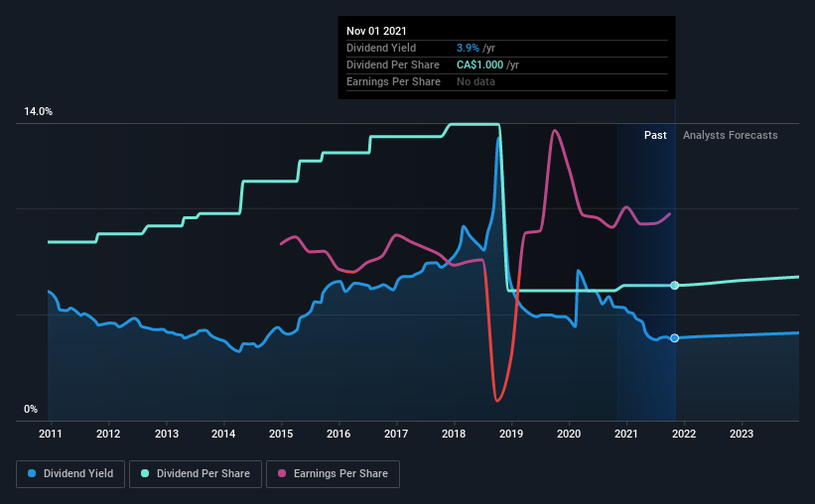
Task: Click the 2017 x-axis label
Action: (396, 434)
